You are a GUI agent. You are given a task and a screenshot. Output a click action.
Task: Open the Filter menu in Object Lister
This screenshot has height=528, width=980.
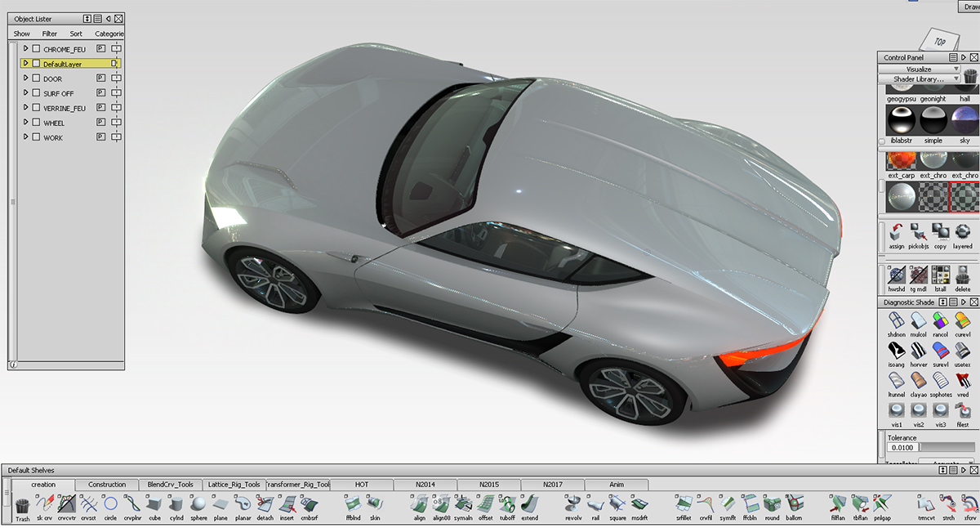click(x=50, y=34)
